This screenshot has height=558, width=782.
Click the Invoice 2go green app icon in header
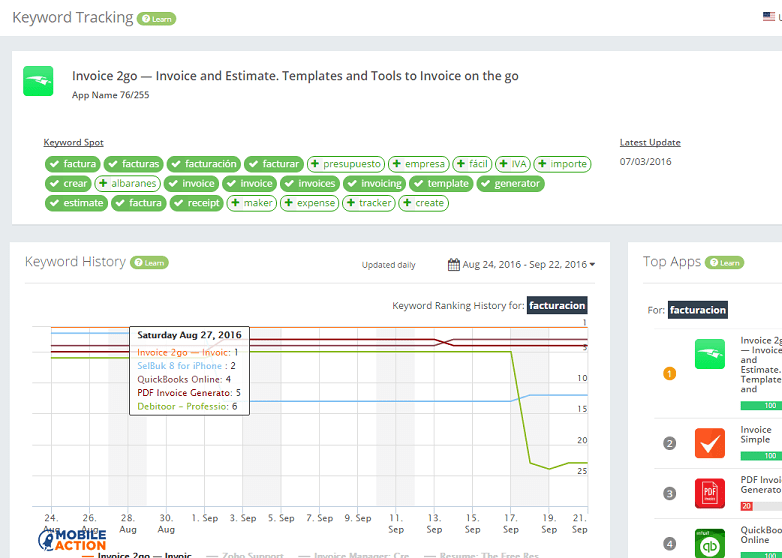(38, 81)
